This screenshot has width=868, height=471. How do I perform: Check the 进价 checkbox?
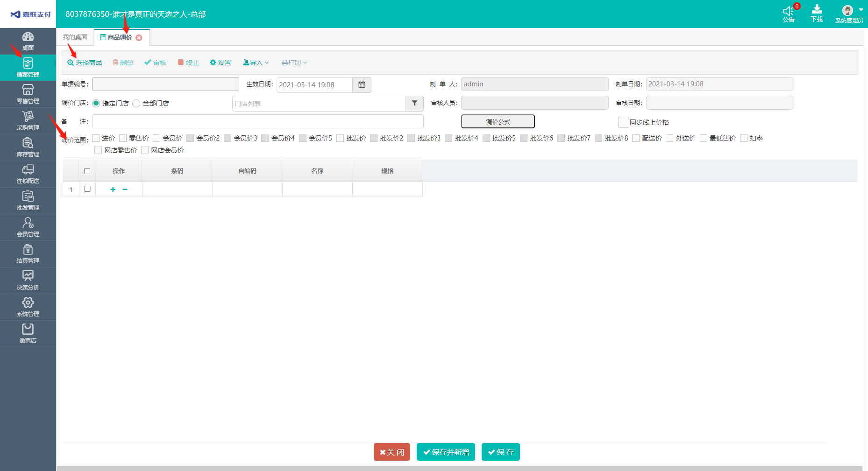[x=96, y=138]
